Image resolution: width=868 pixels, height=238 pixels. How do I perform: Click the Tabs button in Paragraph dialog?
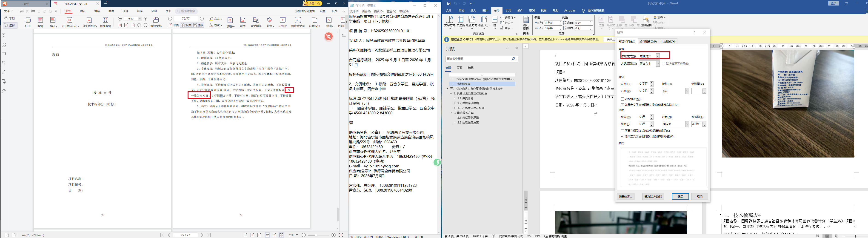[625, 197]
